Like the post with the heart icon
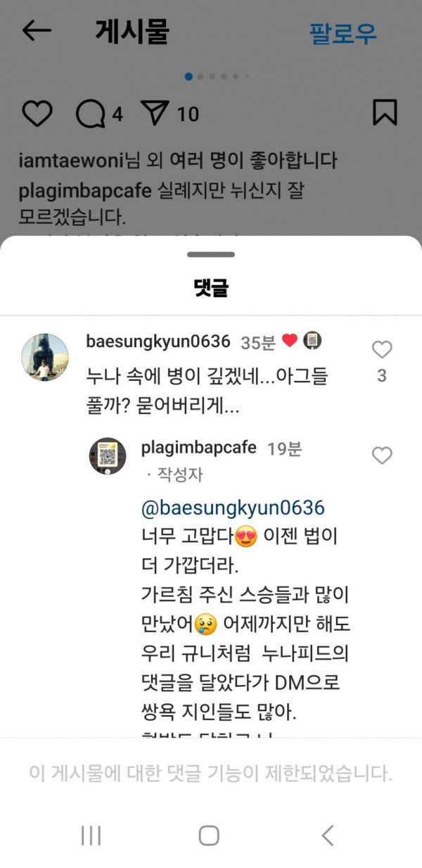This screenshot has width=422, height=868. click(x=37, y=113)
